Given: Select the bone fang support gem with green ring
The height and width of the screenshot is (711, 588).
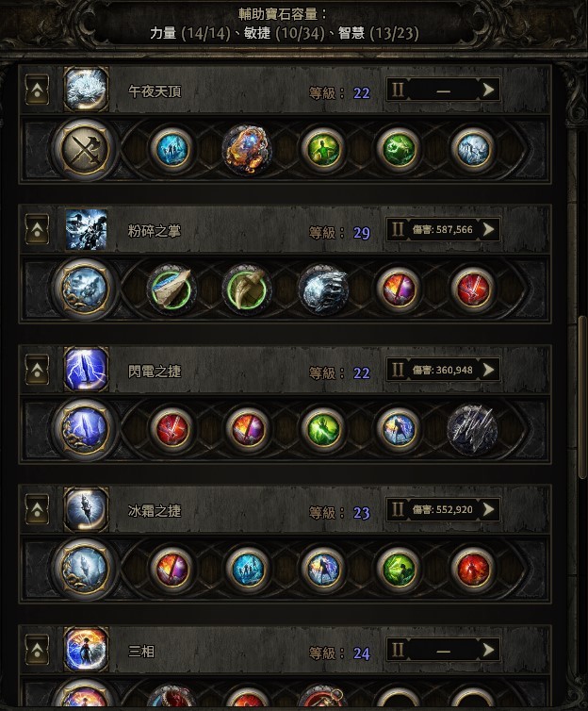Looking at the screenshot, I should (x=247, y=289).
